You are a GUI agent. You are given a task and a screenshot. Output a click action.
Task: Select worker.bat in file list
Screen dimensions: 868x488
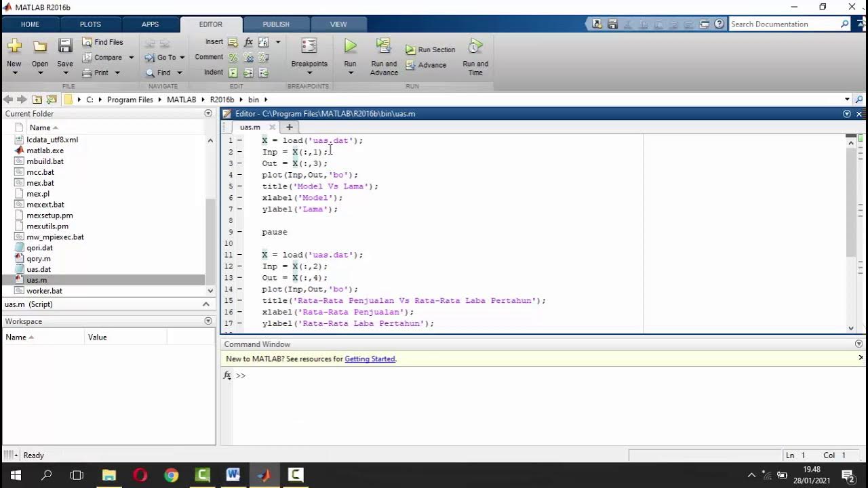coord(44,291)
